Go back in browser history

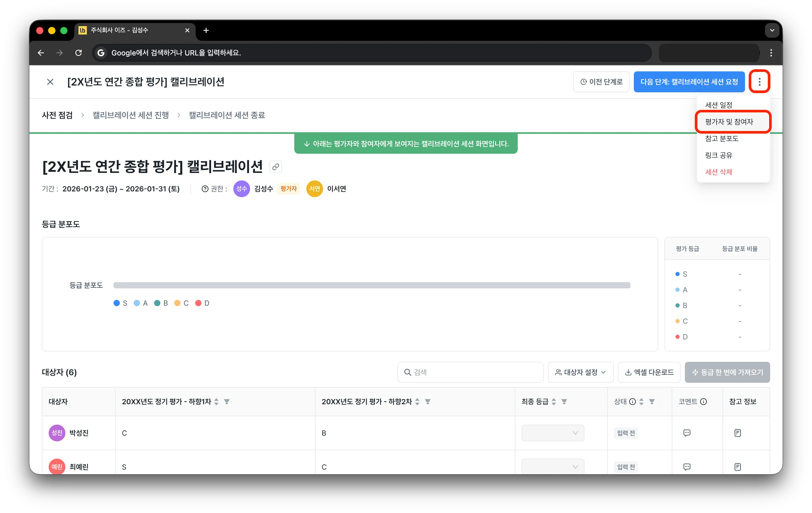pyautogui.click(x=41, y=53)
